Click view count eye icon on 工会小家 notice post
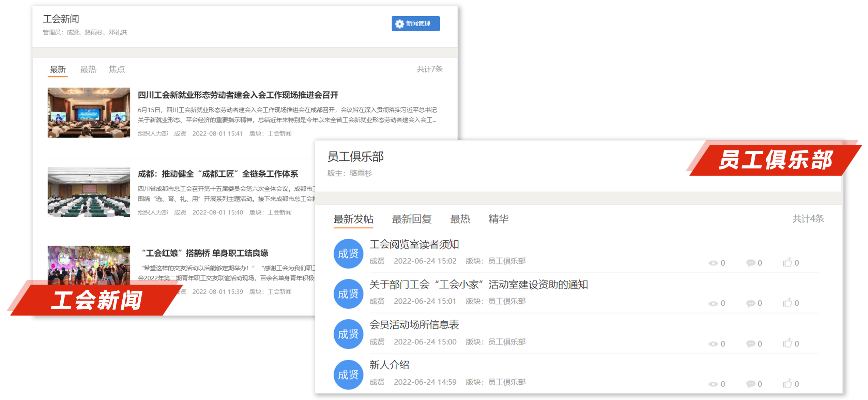Image resolution: width=868 pixels, height=400 pixels. click(x=713, y=303)
